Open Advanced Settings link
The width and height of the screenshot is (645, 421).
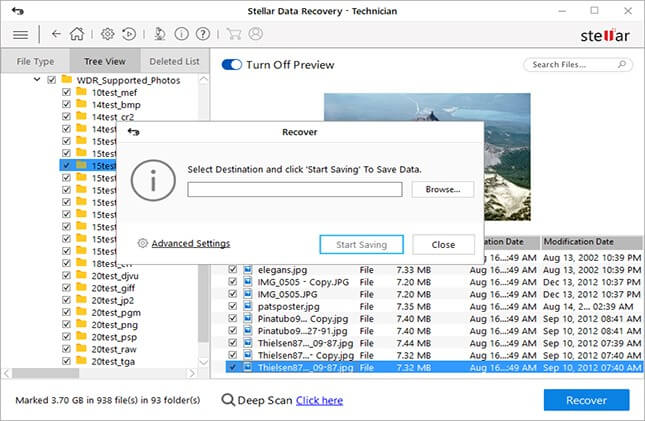(190, 244)
